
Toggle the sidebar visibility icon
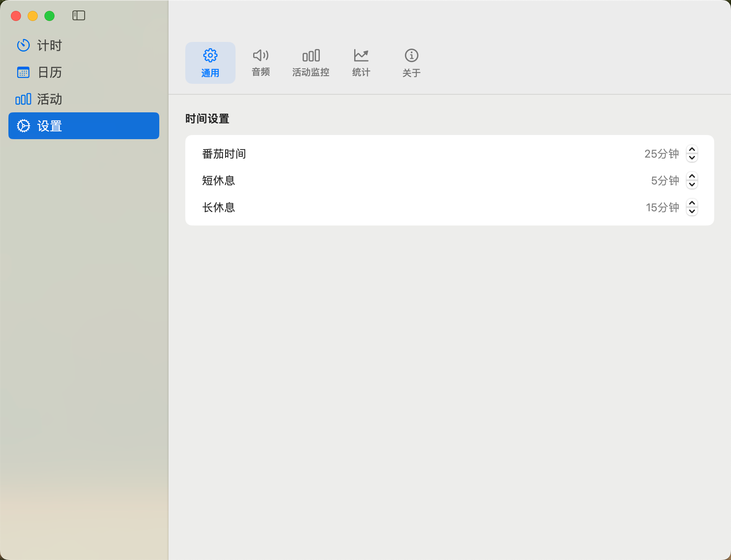coord(79,16)
